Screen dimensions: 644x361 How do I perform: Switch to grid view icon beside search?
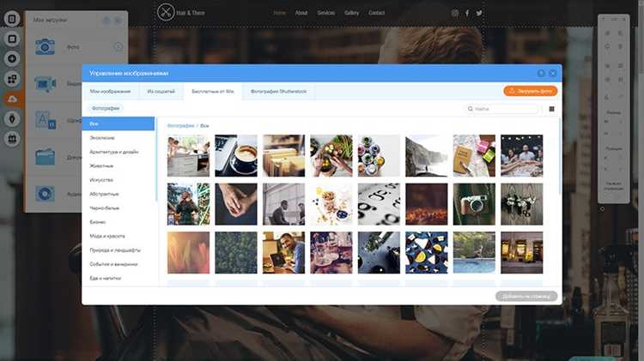551,109
